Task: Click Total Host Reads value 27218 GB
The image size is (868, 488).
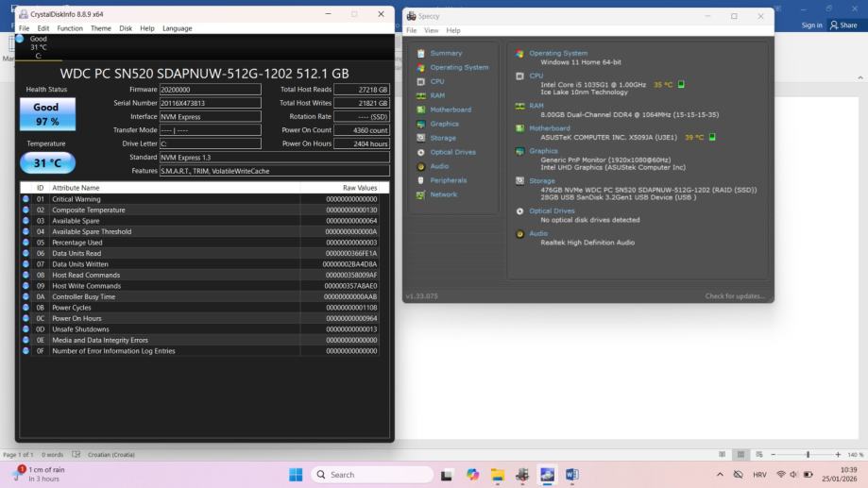Action: 362,90
